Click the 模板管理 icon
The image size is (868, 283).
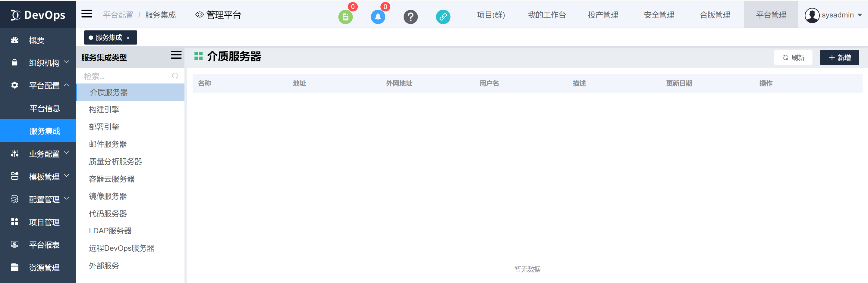(x=14, y=176)
